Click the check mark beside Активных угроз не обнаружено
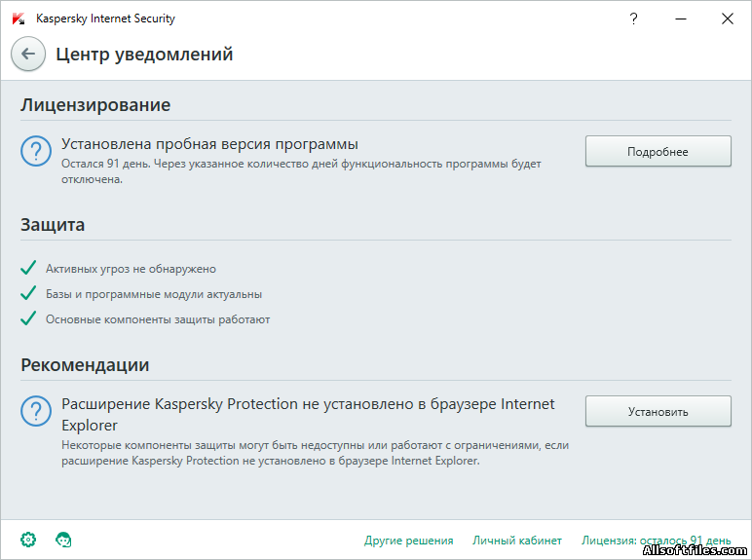Image resolution: width=752 pixels, height=560 pixels. (28, 268)
